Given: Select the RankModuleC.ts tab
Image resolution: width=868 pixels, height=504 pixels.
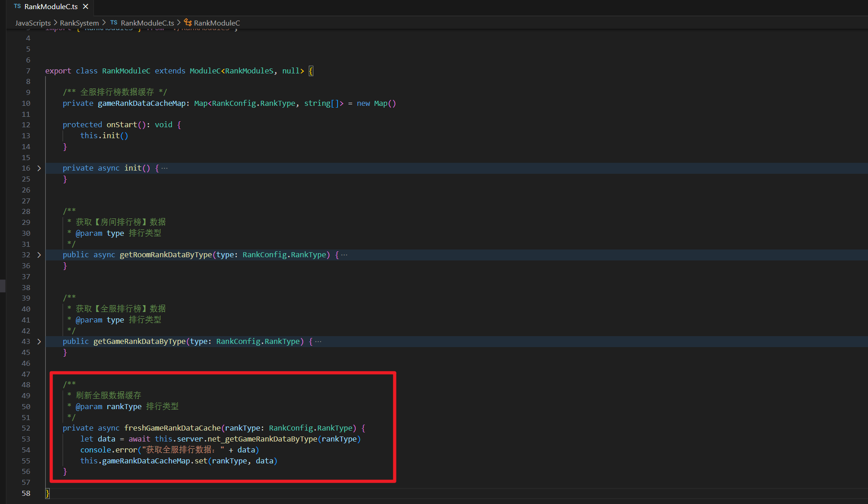Looking at the screenshot, I should tap(51, 6).
